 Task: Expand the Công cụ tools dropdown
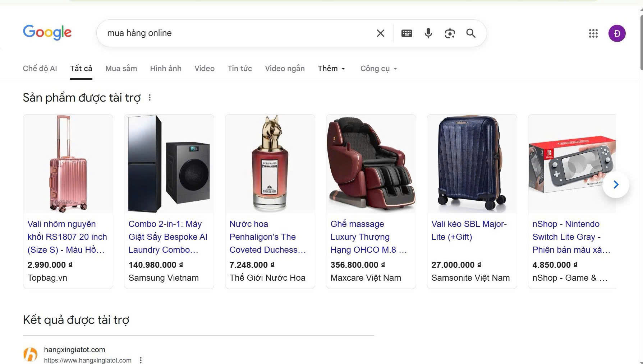coord(378,69)
